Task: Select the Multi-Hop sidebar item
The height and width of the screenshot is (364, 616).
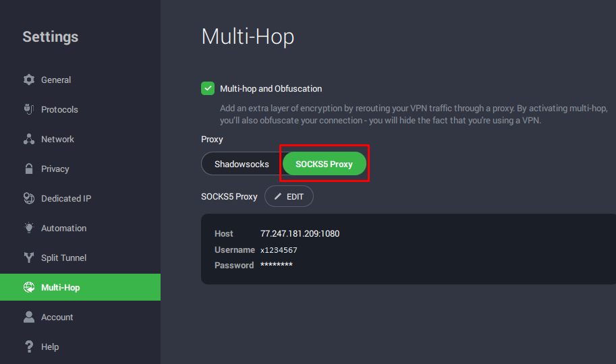Action: 60,287
